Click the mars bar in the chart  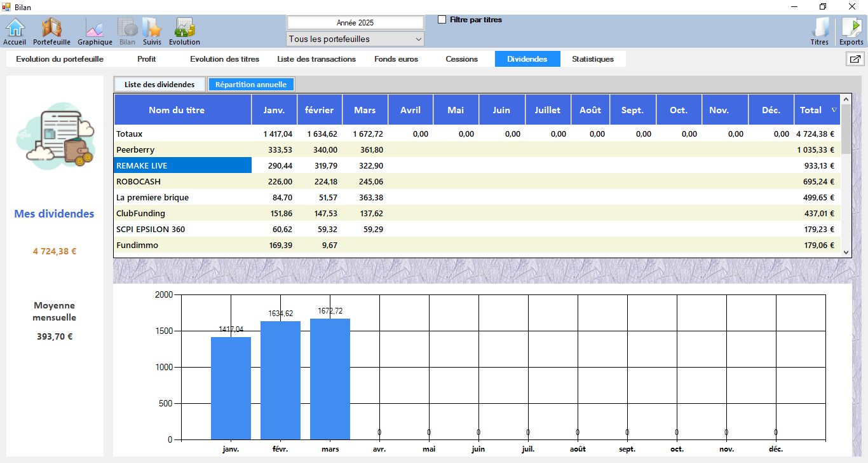(x=330, y=379)
